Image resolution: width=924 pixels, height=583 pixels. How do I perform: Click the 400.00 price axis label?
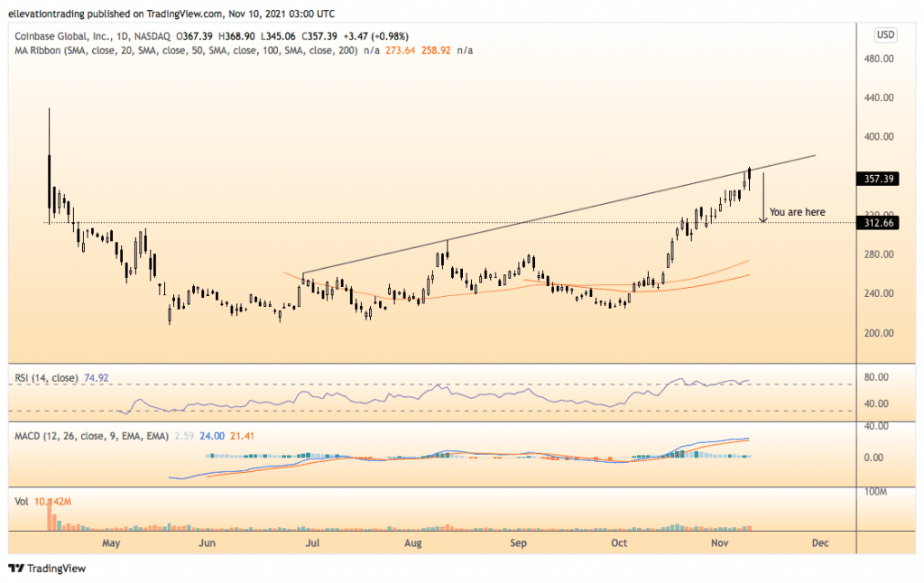(x=879, y=137)
